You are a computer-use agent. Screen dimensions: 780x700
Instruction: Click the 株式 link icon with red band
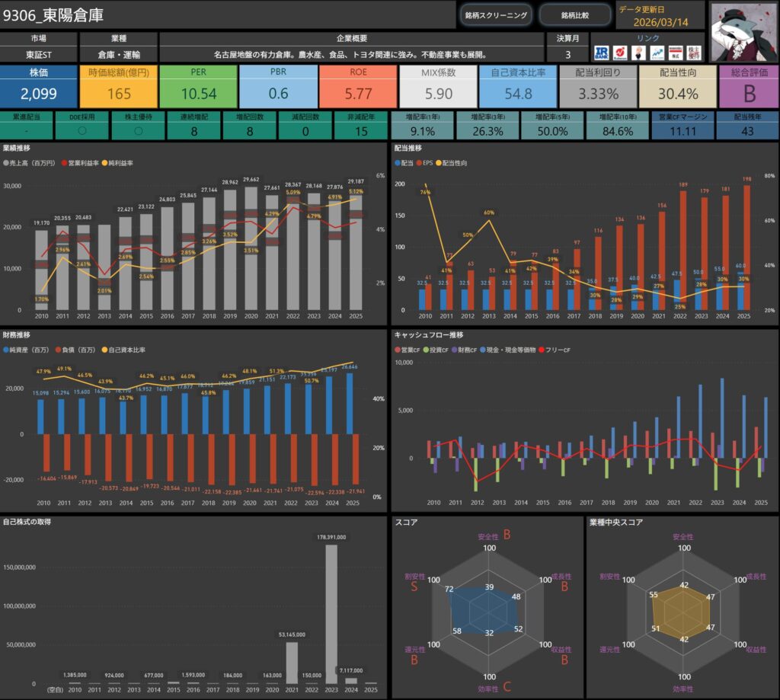pyautogui.click(x=675, y=53)
